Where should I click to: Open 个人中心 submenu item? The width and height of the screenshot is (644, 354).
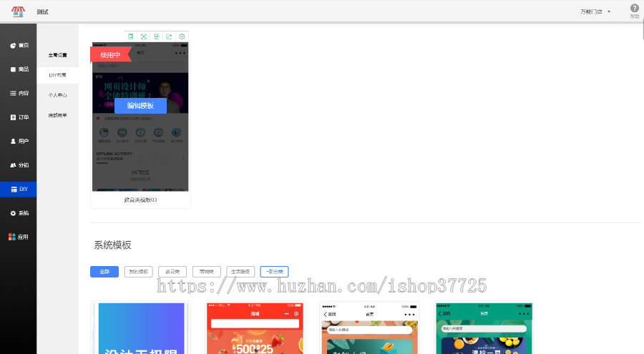click(57, 95)
